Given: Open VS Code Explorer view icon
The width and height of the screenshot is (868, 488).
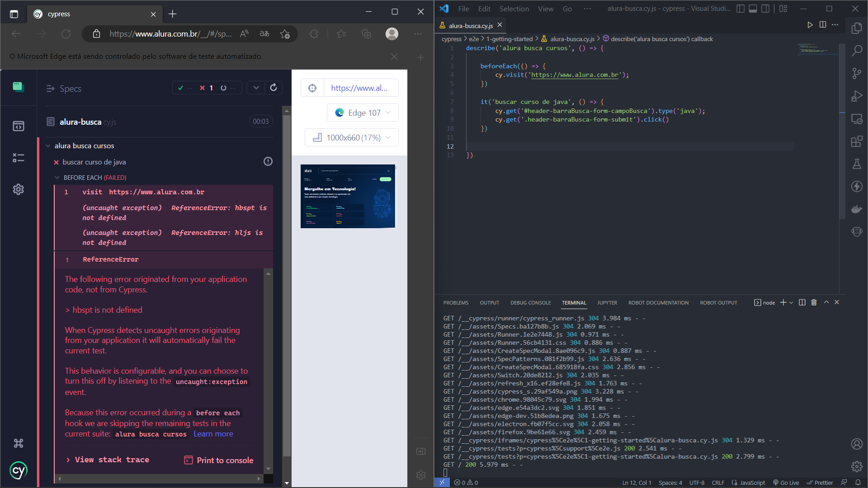Looking at the screenshot, I should tap(857, 28).
